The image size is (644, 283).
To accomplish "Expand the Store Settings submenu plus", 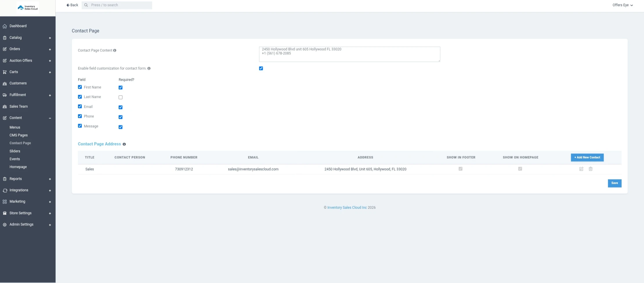I will (x=50, y=214).
